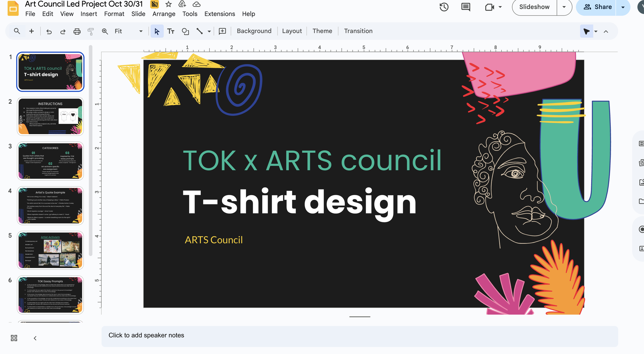Choose the Shape tool icon
The image size is (644, 354).
click(185, 31)
